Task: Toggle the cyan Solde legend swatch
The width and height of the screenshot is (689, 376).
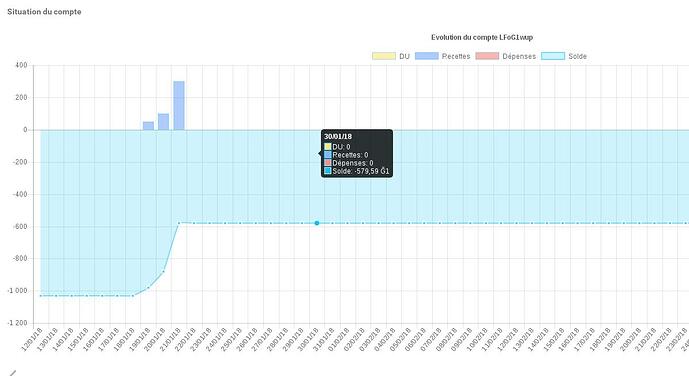Action: pyautogui.click(x=553, y=56)
